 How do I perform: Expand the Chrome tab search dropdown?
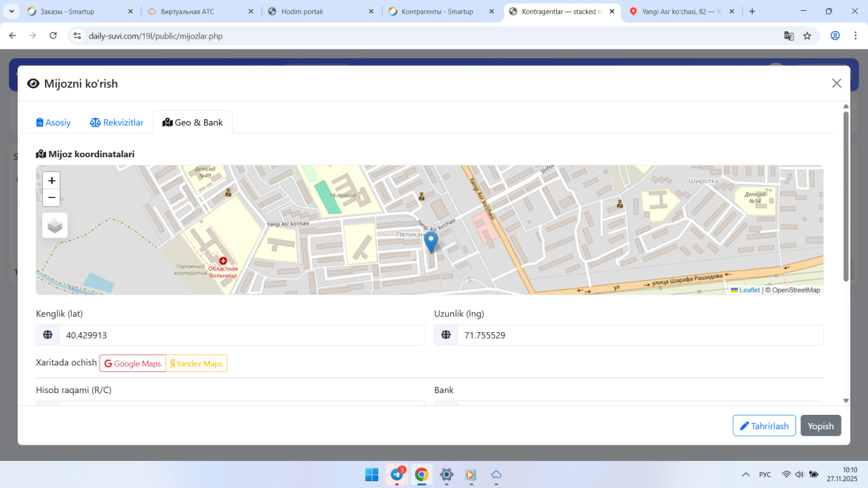coord(12,12)
